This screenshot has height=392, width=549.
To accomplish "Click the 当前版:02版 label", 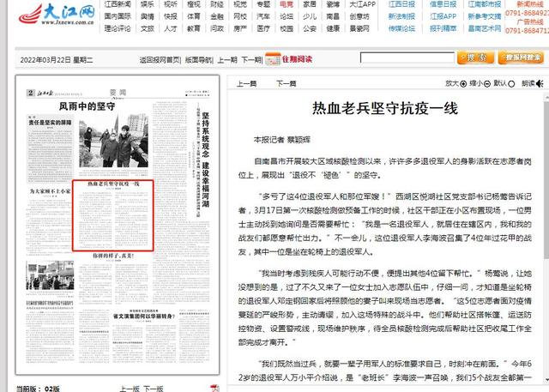I will (38, 389).
